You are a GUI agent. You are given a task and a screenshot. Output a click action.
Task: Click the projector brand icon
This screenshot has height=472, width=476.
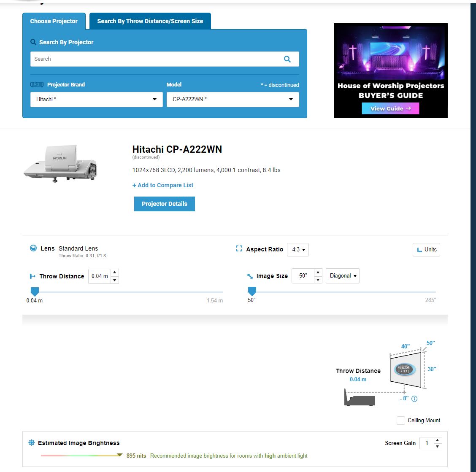[37, 85]
